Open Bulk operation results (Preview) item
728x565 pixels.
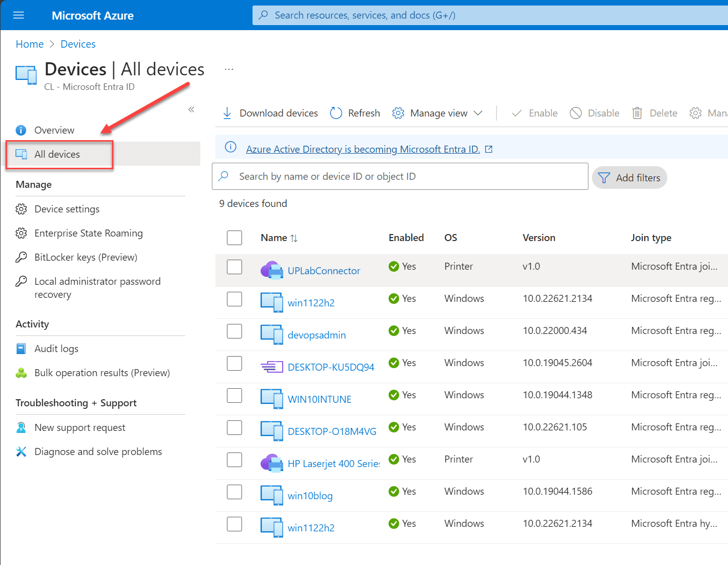click(102, 373)
